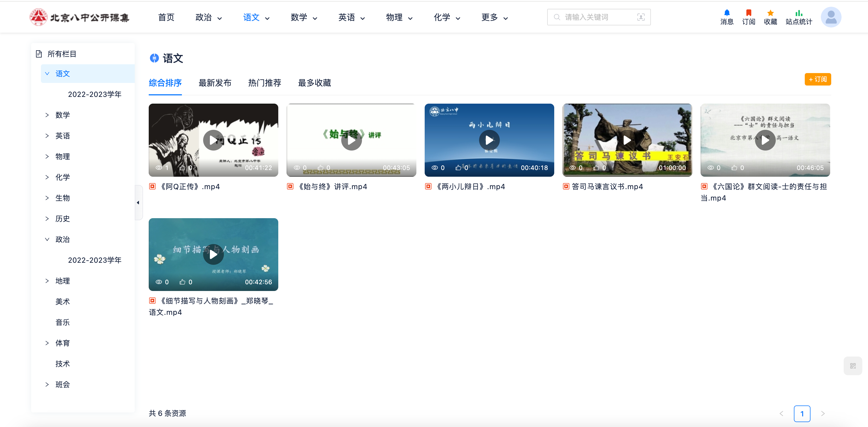Click the video file icon beside 《始与终》讲评.mp4
868x427 pixels.
pos(290,186)
